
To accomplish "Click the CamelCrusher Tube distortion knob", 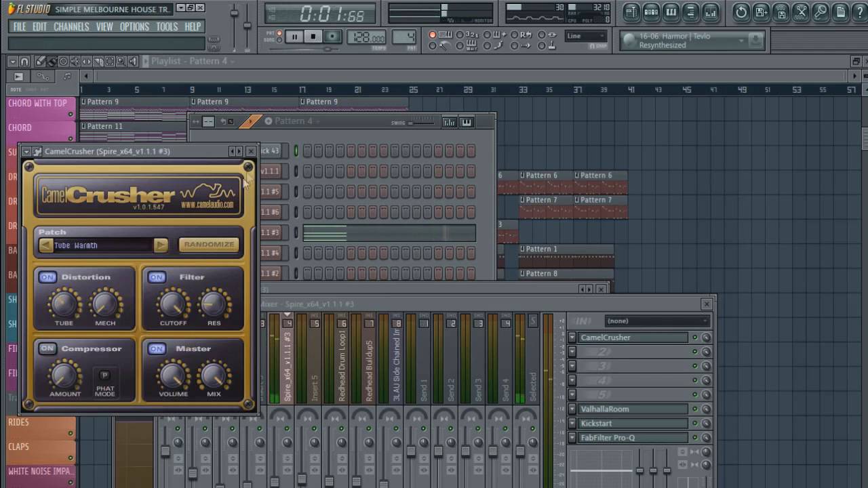I will pos(64,304).
